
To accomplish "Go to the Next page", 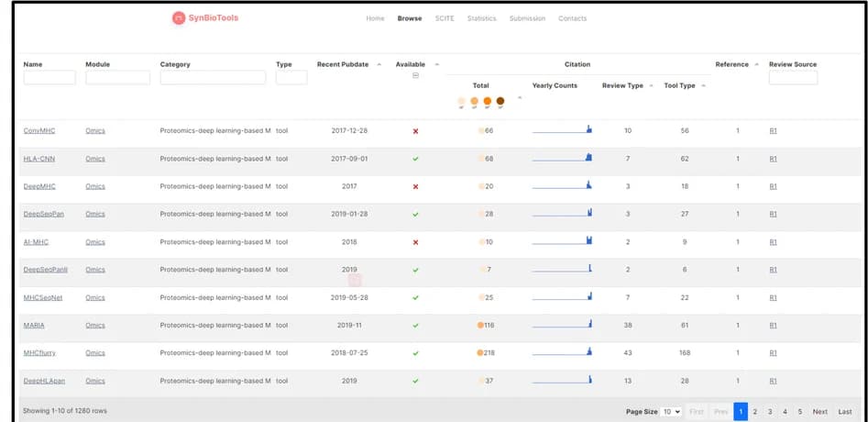I will [x=819, y=412].
